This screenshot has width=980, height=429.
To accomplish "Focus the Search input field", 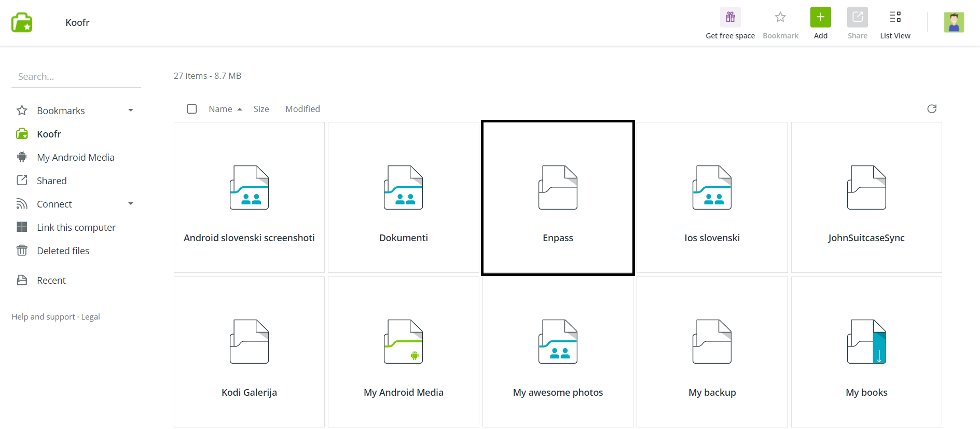I will pos(76,76).
